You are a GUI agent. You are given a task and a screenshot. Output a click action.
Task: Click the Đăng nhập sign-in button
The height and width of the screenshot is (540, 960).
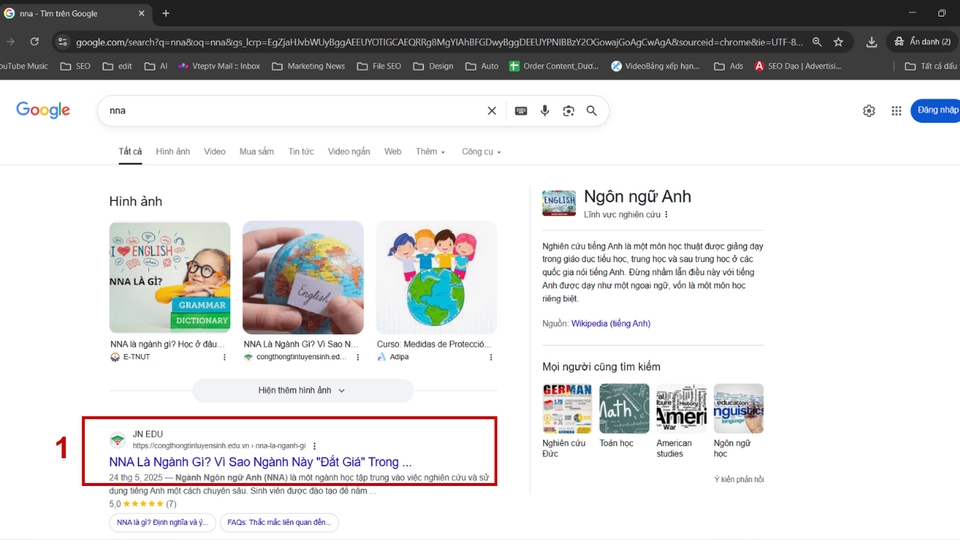coord(937,110)
